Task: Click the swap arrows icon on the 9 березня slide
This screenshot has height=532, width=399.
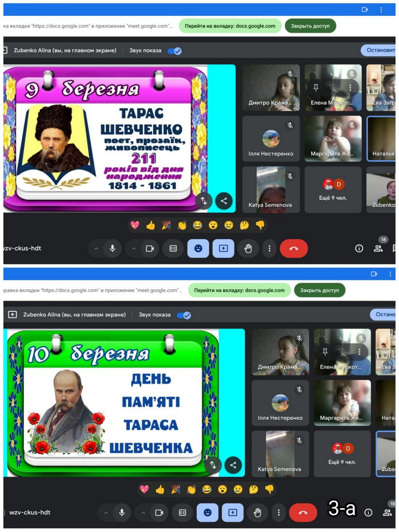Action: 204,201
